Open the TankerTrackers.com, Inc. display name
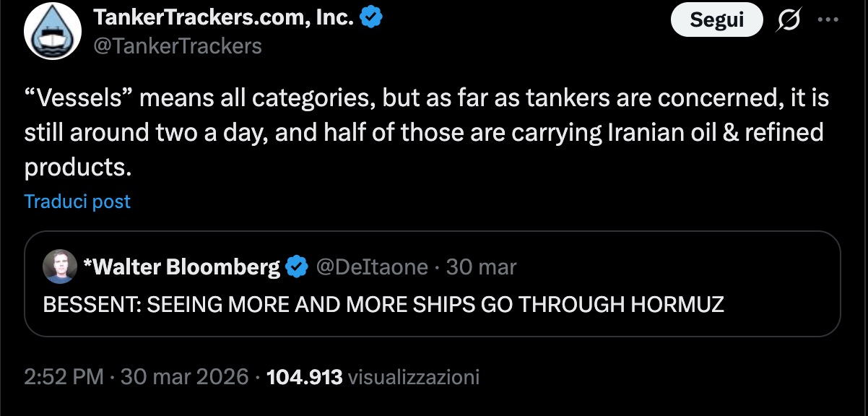 tap(224, 18)
